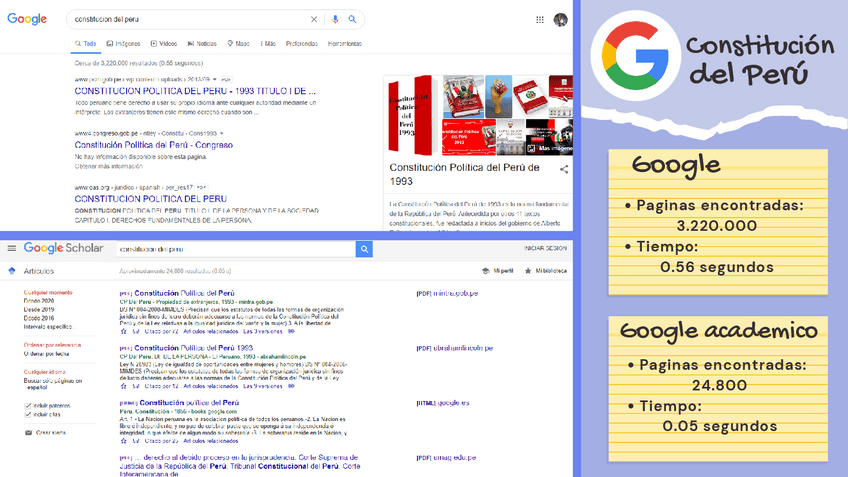Show more options for first Scholar result
Image resolution: width=848 pixels, height=477 pixels.
point(291,332)
